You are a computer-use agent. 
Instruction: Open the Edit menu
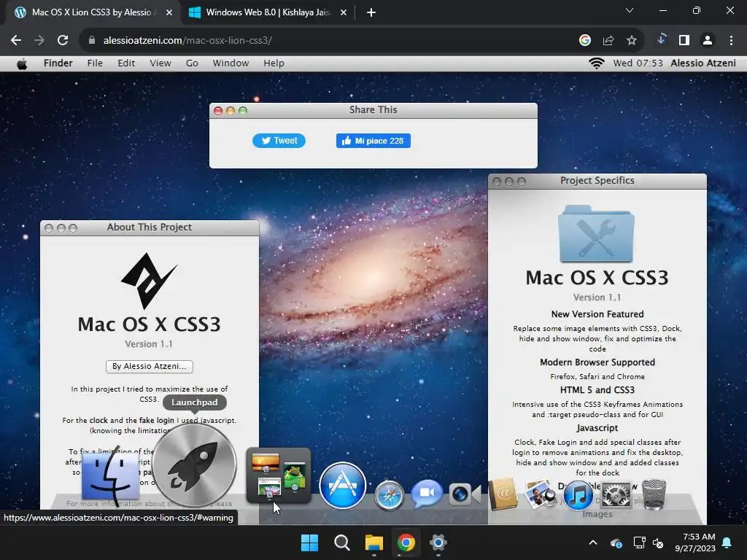click(x=126, y=63)
